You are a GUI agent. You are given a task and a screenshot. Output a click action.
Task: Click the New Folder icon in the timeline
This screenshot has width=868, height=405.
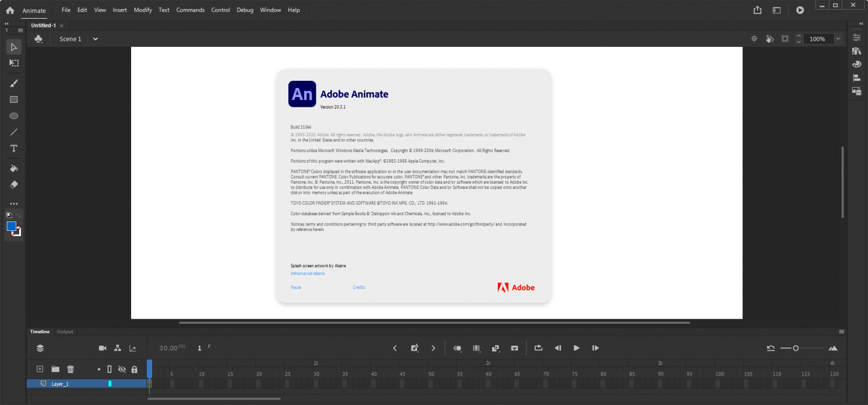click(x=55, y=369)
